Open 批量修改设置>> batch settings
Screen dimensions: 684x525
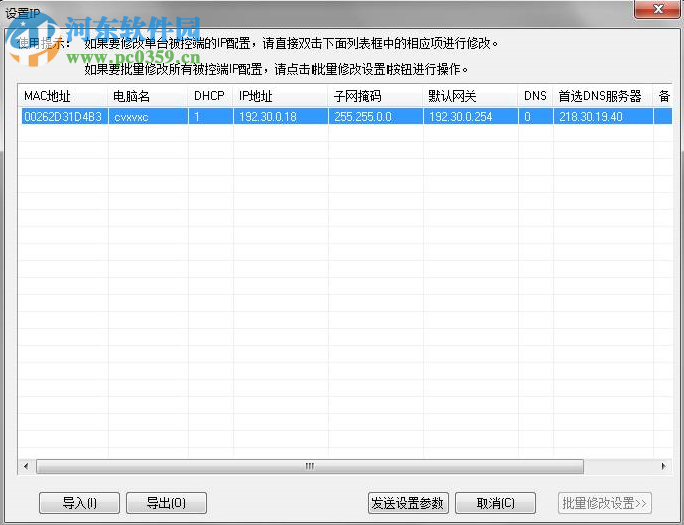[x=605, y=503]
